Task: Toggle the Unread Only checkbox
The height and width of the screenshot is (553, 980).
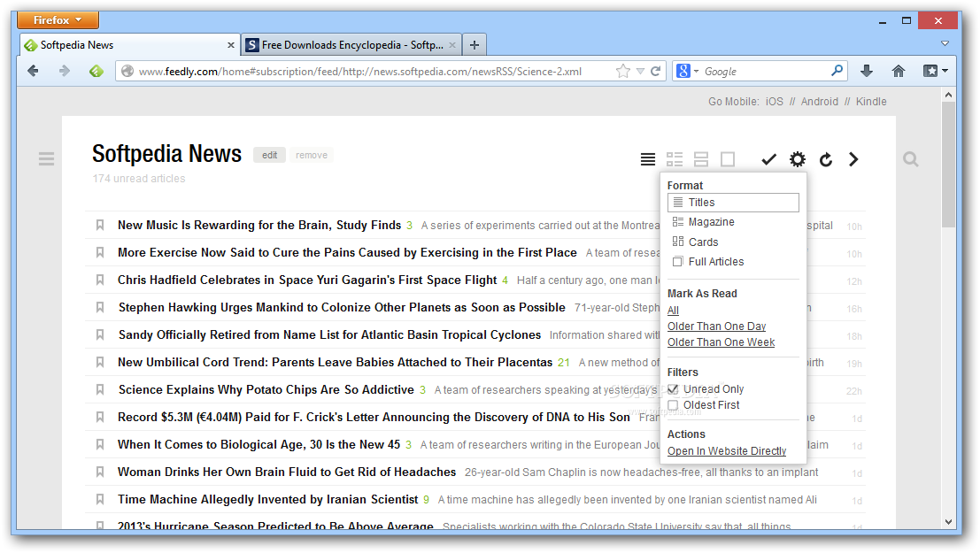Action: [x=673, y=389]
